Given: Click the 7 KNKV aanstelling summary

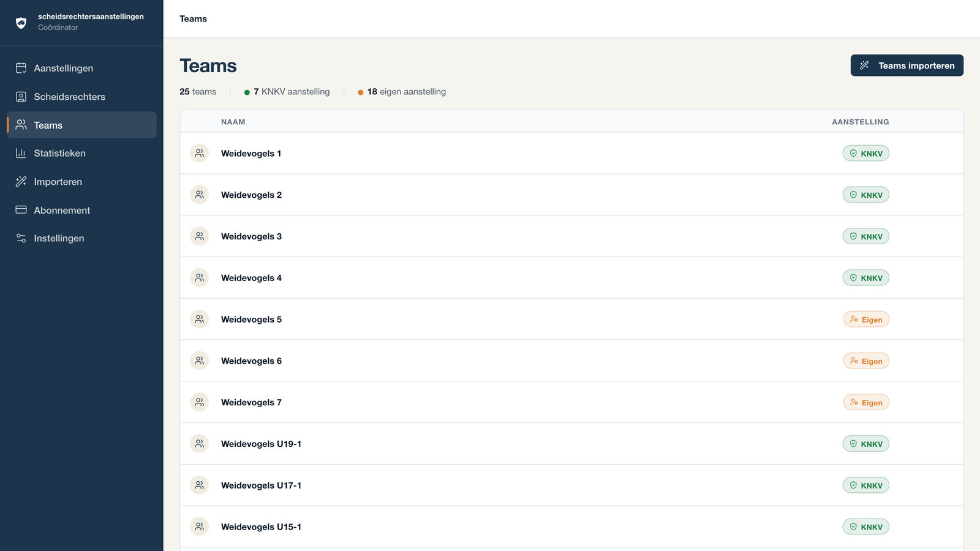Looking at the screenshot, I should pos(287,92).
